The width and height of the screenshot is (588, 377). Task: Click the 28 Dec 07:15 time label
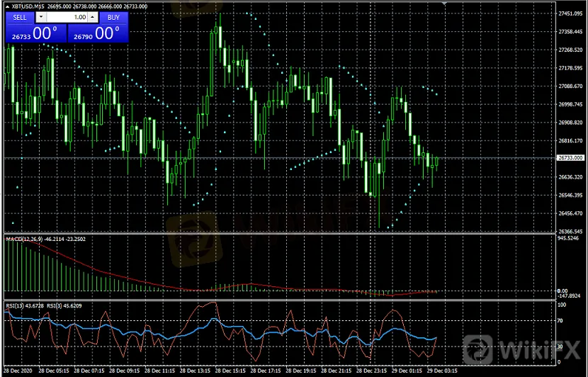click(x=89, y=371)
